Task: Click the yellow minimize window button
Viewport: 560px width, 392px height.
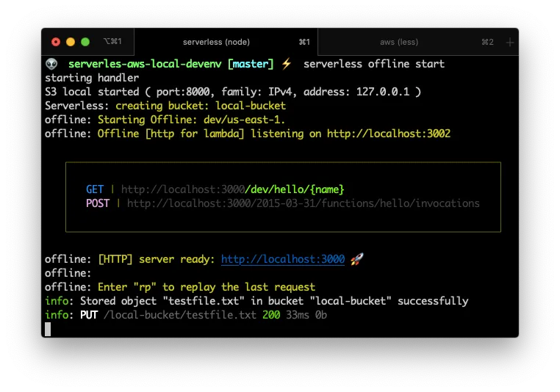Action: [71, 42]
